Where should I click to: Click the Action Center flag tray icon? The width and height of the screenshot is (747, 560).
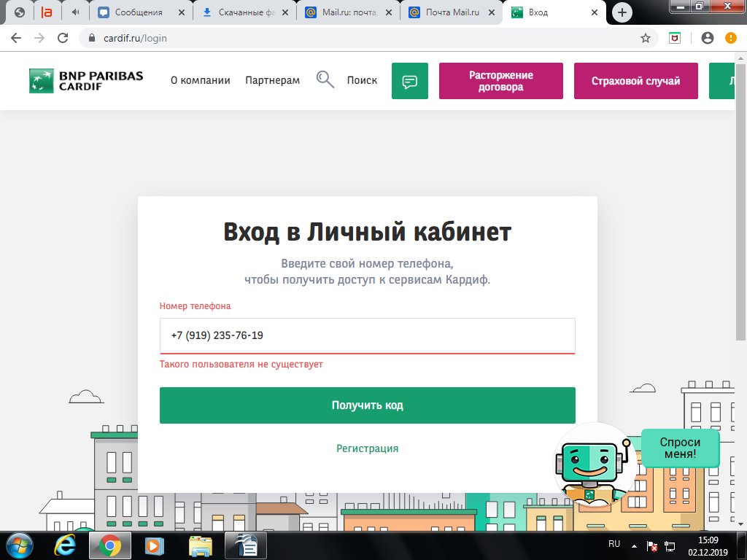coord(651,546)
